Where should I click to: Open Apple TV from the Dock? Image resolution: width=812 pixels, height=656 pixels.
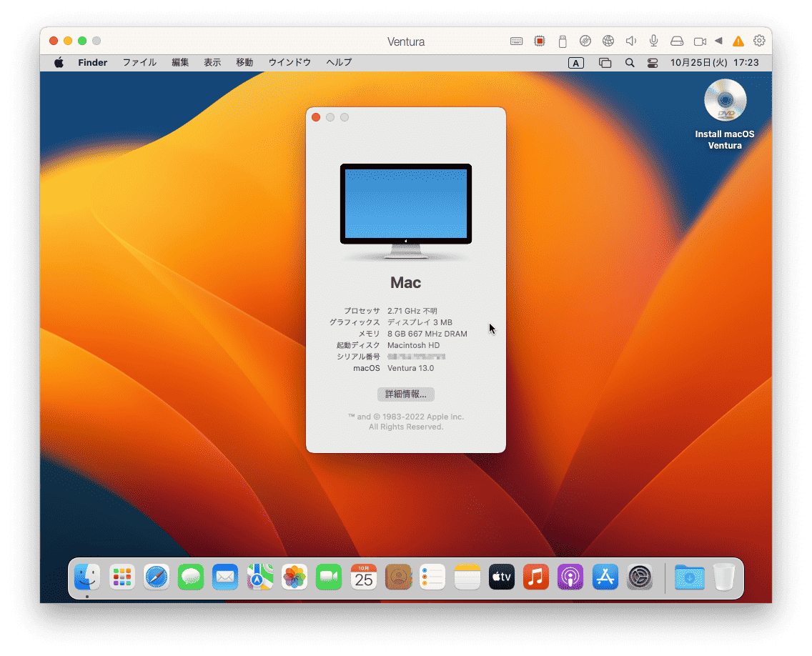pos(501,577)
